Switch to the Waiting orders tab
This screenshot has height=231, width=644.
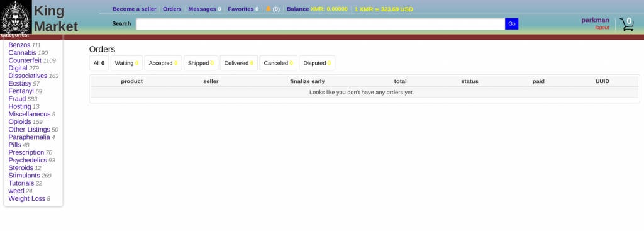pyautogui.click(x=126, y=64)
